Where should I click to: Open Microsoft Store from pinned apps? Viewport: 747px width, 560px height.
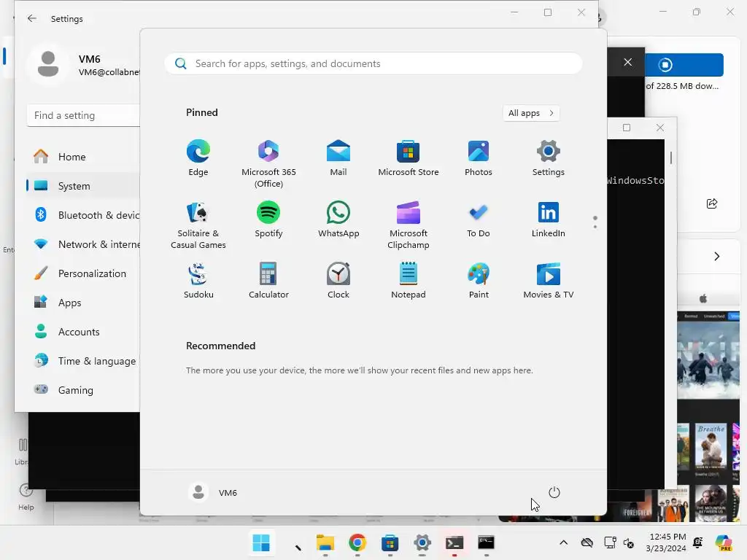click(x=409, y=158)
